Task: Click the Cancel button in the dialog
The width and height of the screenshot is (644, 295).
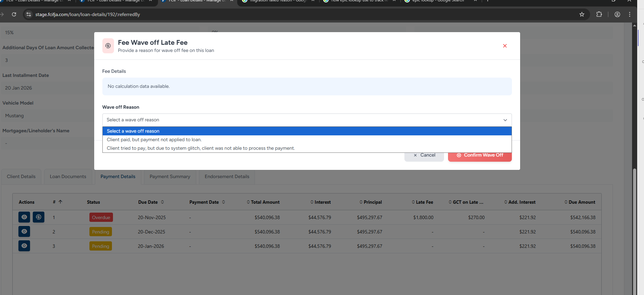Action: [x=424, y=155]
